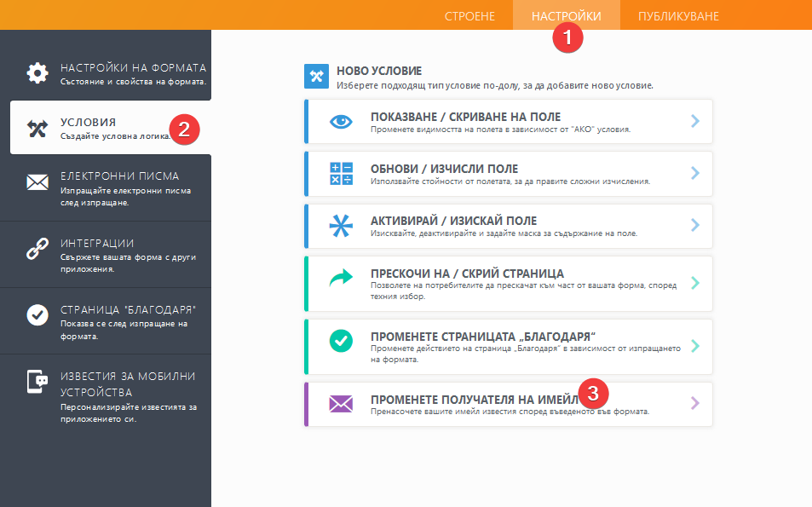Click the purple envelope icon for email recipient
Image resolution: width=812 pixels, height=507 pixels.
pyautogui.click(x=341, y=404)
